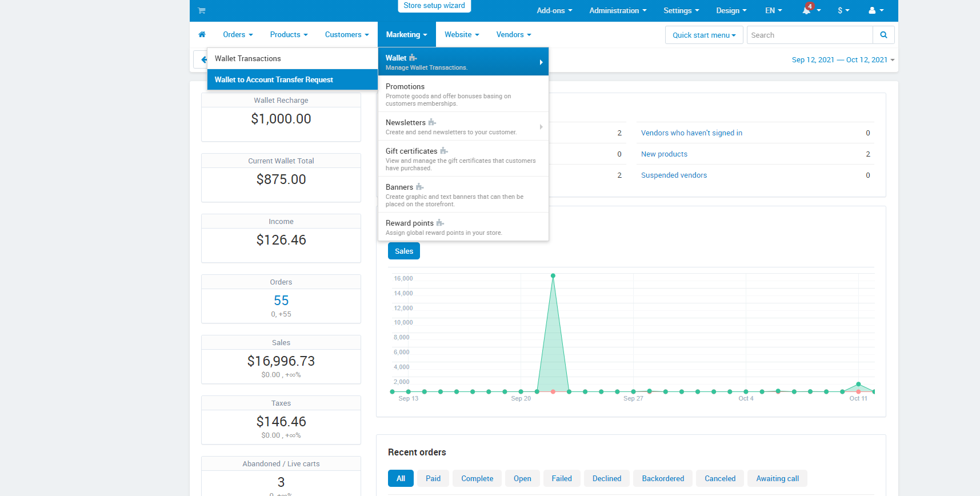Viewport: 980px width, 496px height.
Task: Select the Awaiting call orders tab
Action: [x=778, y=478]
